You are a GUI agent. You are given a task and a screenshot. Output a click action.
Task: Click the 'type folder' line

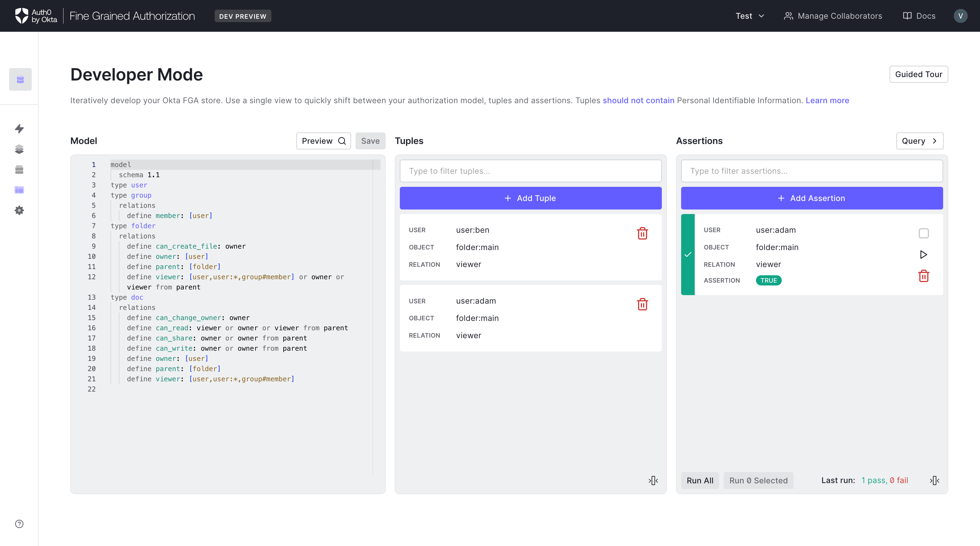tap(133, 226)
